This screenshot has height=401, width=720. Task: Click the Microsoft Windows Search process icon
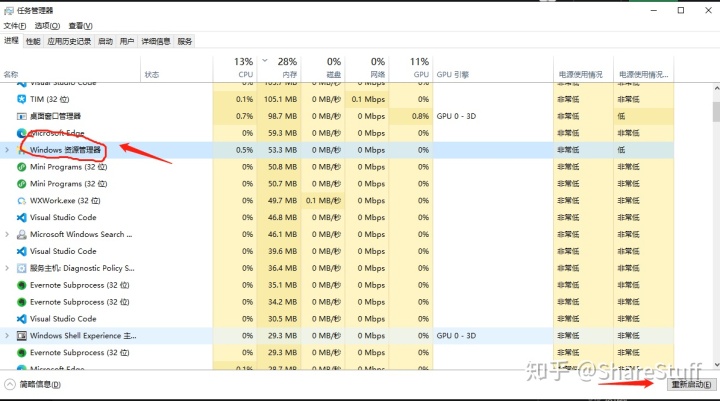(22, 234)
